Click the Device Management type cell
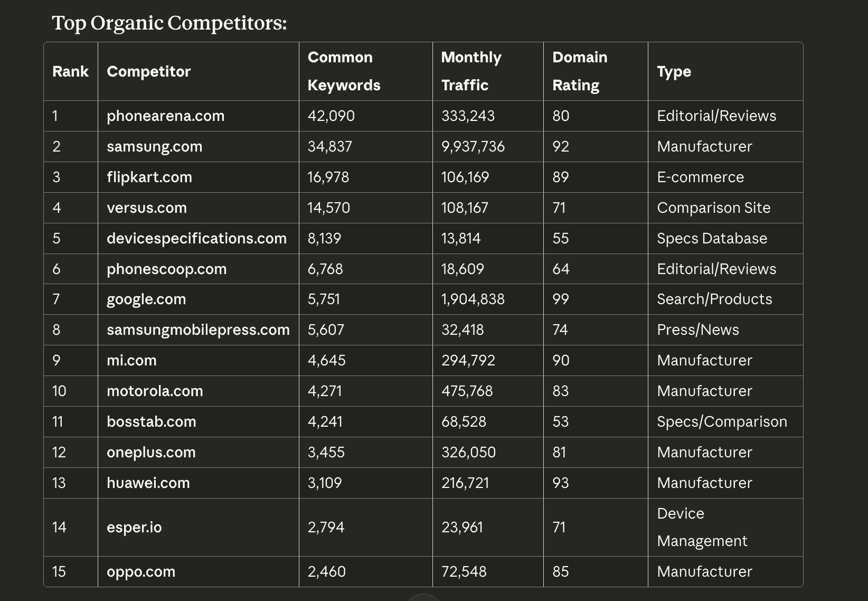Screen dimensions: 868x601 (702, 527)
